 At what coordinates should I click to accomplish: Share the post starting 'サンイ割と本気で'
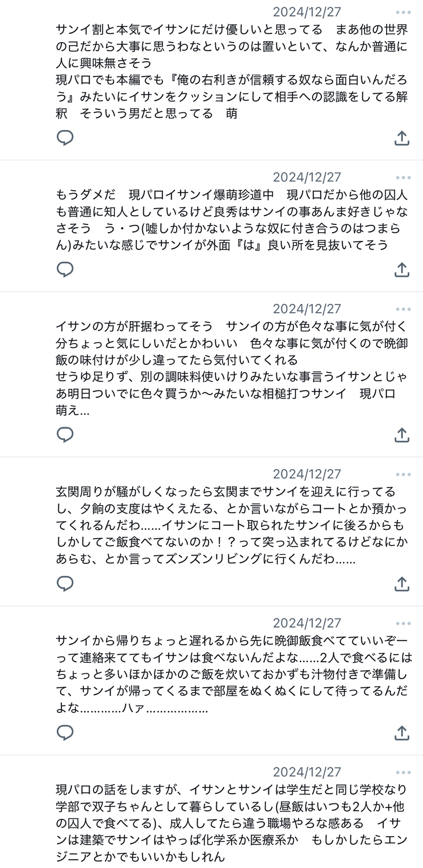(x=402, y=138)
